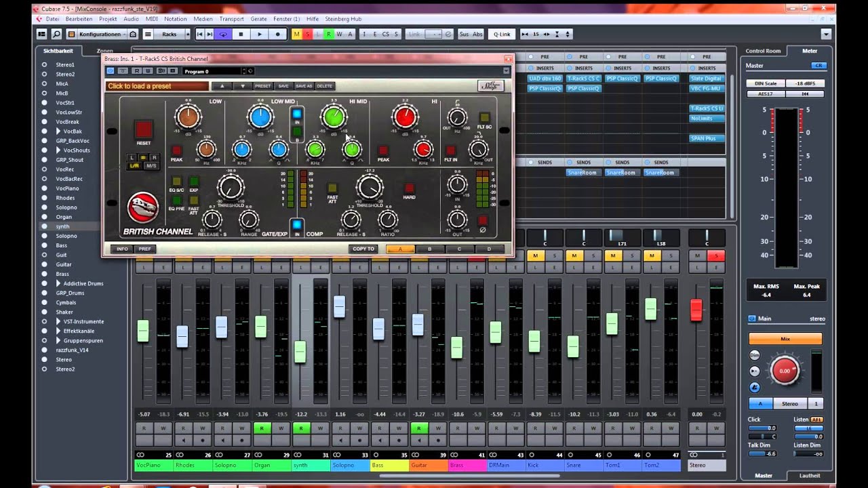Click the meter reset rewind icon button
This screenshot has width=868, height=488.
click(x=805, y=94)
